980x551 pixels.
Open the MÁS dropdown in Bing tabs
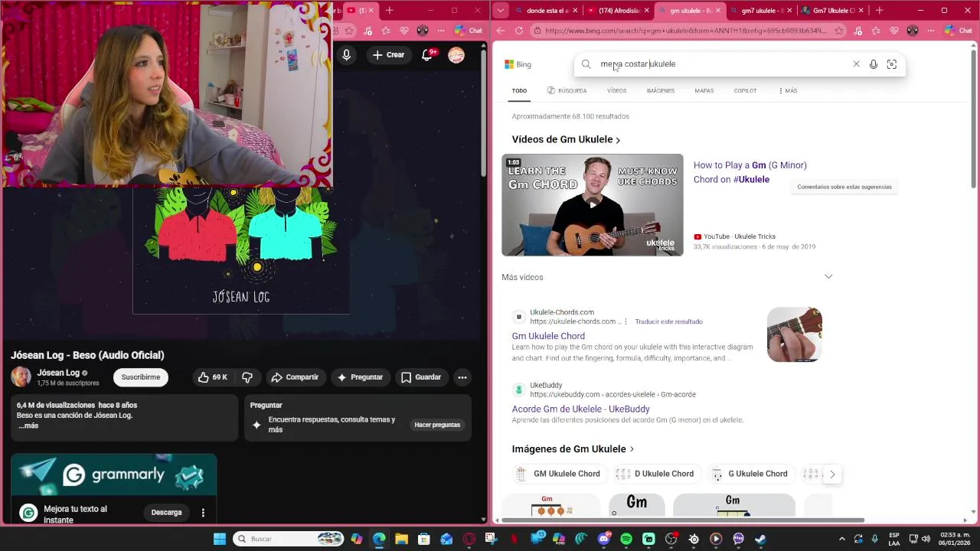787,91
